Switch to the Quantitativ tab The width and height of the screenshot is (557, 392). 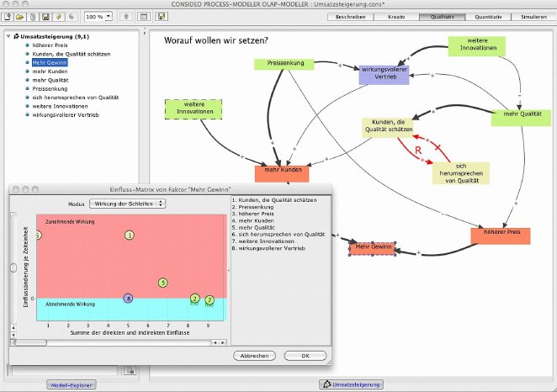point(488,17)
